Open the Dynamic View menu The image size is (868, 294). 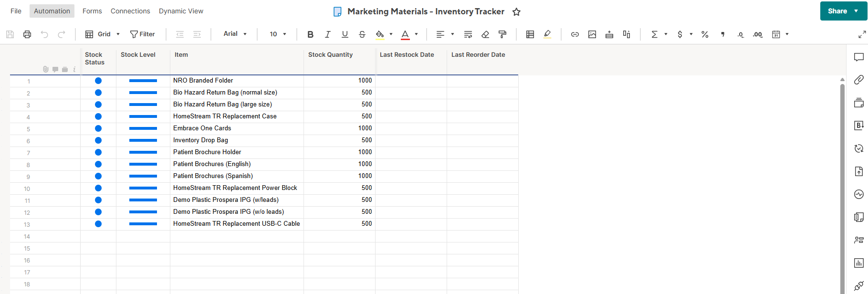click(181, 11)
